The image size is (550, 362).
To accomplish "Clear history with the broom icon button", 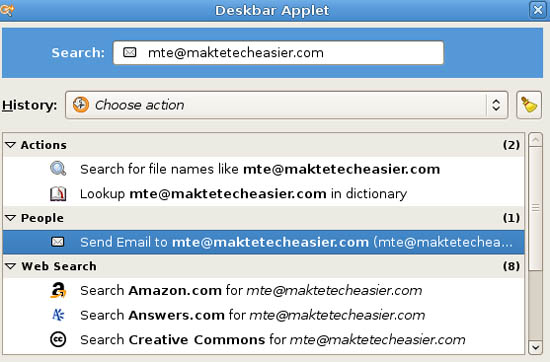I will point(529,105).
